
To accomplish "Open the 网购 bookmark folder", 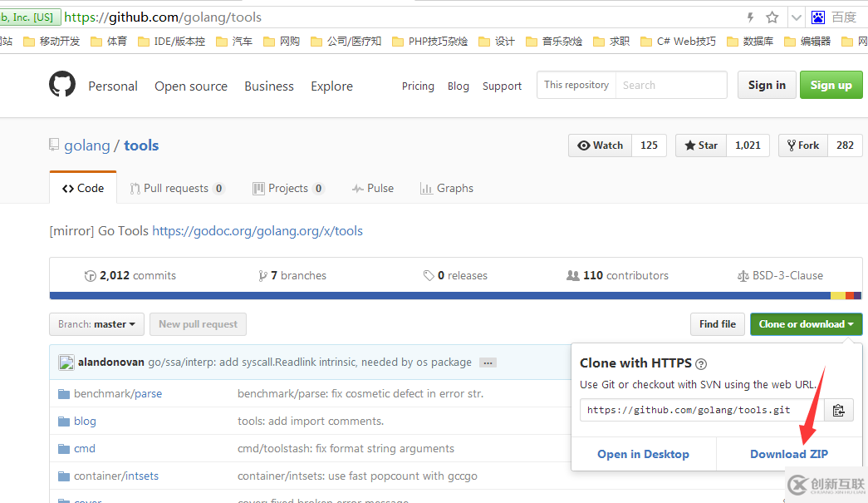I will [282, 42].
